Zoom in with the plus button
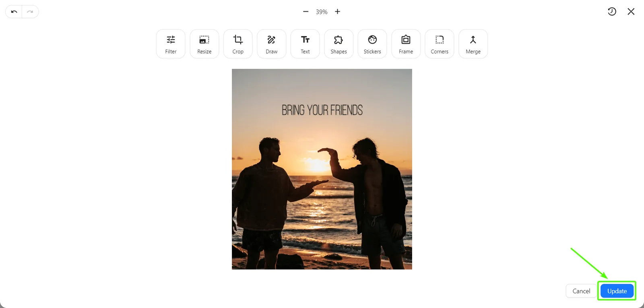The image size is (644, 308). pyautogui.click(x=338, y=12)
